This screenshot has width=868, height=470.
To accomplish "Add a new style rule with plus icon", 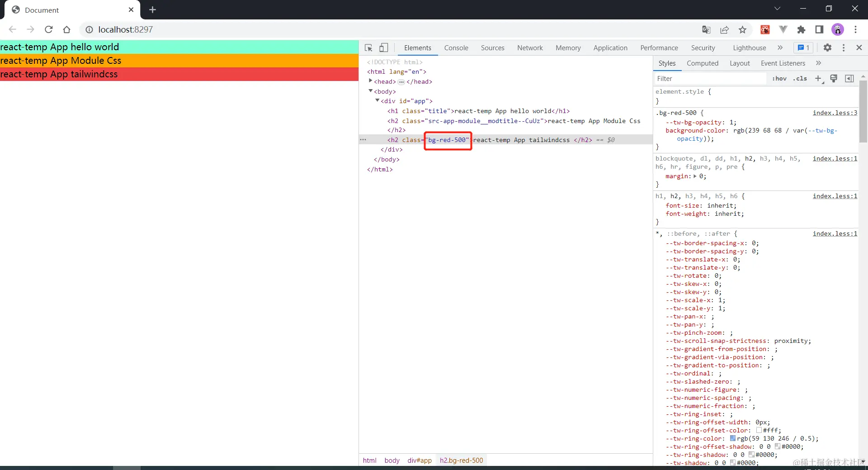I will click(x=818, y=78).
